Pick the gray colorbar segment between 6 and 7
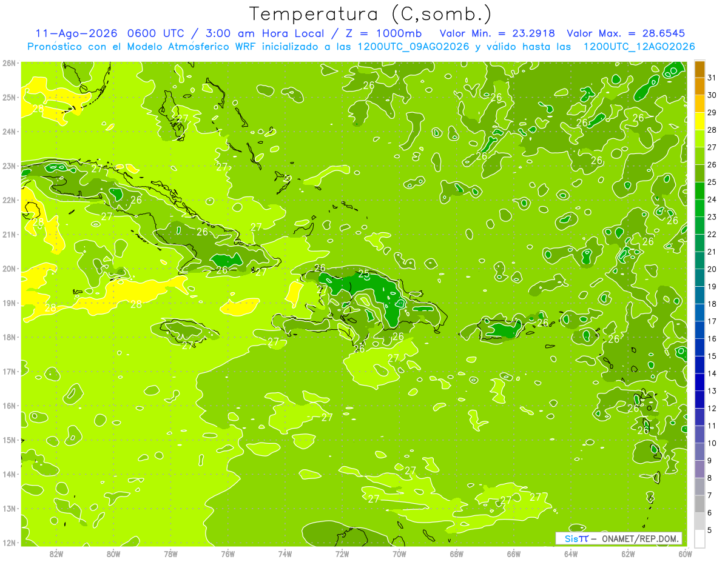This screenshot has width=728, height=562. pyautogui.click(x=699, y=503)
